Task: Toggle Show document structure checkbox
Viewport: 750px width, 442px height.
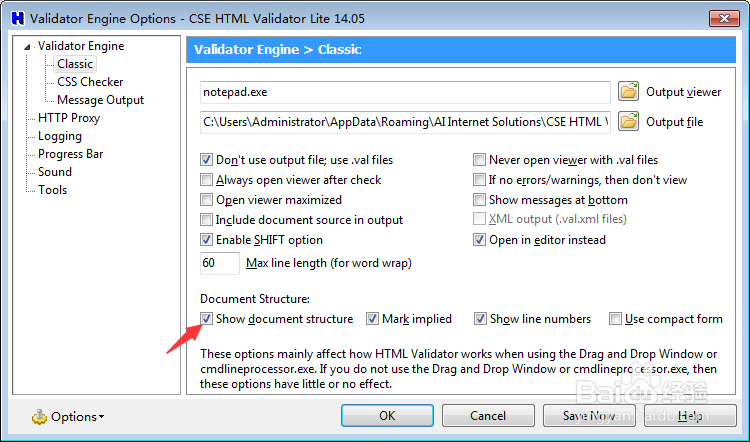Action: tap(207, 319)
